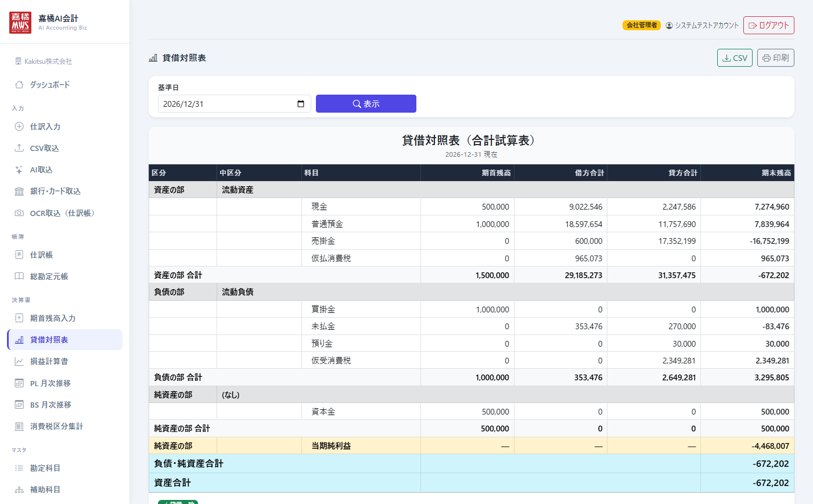Click the 未払金 account name

click(x=323, y=326)
